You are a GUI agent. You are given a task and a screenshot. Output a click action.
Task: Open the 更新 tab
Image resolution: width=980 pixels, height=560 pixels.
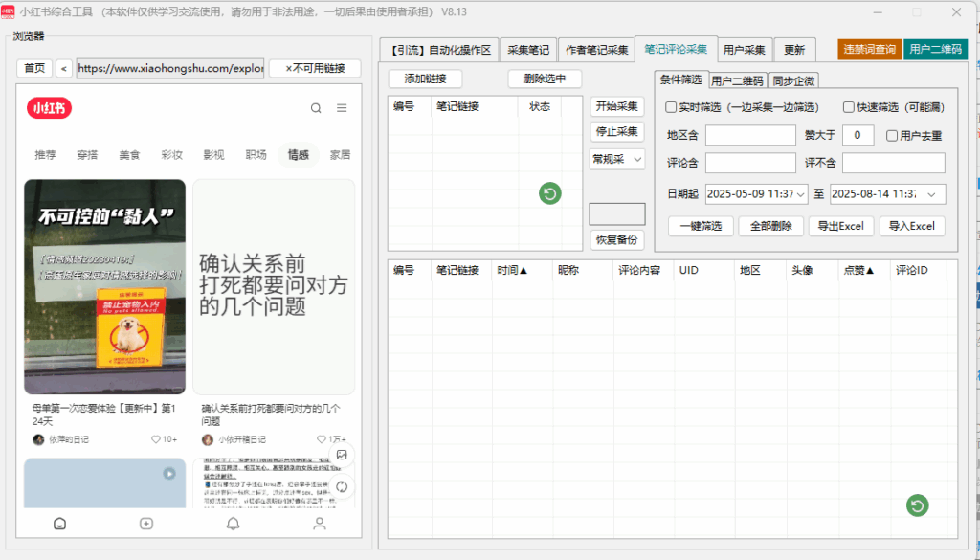pyautogui.click(x=794, y=50)
